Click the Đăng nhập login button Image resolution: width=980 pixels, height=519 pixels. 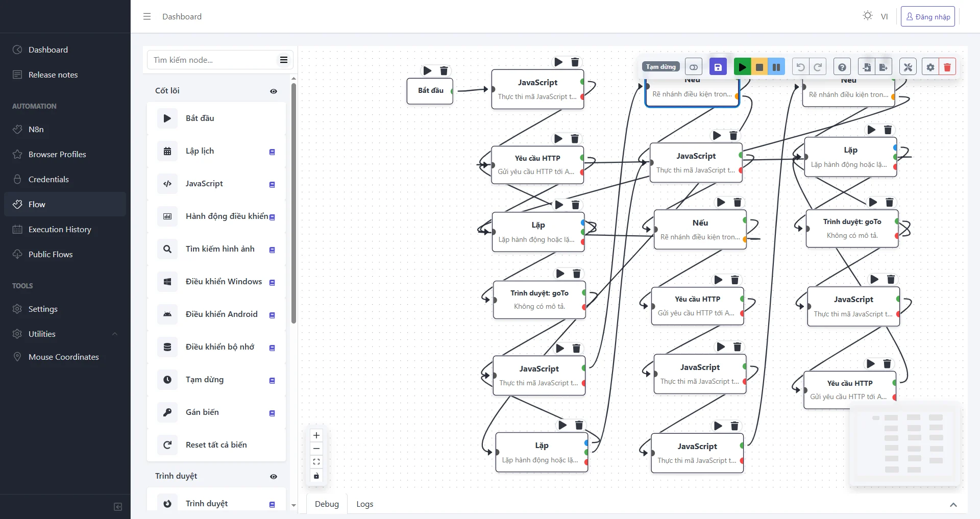(927, 16)
